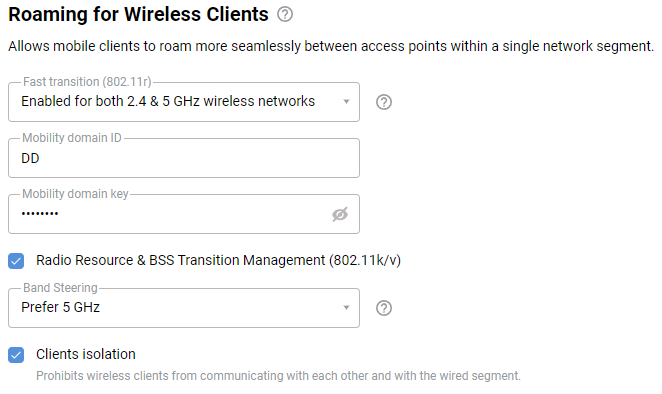The height and width of the screenshot is (394, 662).
Task: Click the 'Fast transition (802.11r)' field label
Action: tap(87, 82)
